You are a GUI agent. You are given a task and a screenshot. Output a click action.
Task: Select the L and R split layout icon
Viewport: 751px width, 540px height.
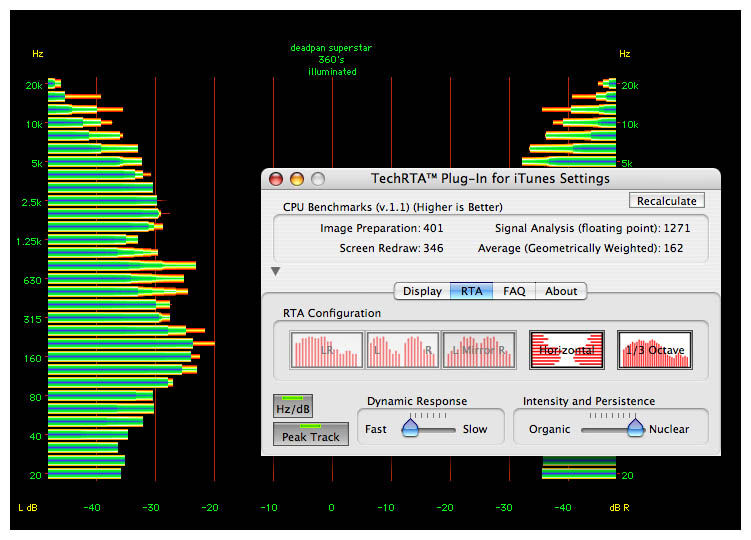402,350
